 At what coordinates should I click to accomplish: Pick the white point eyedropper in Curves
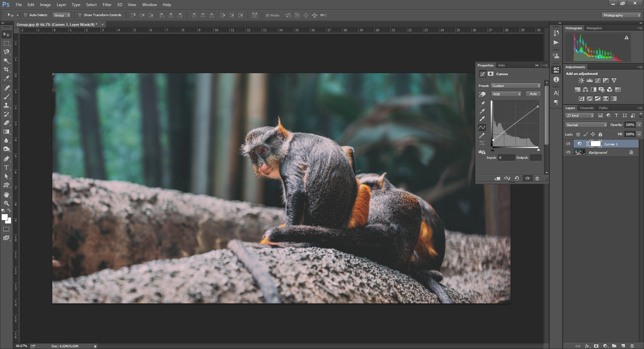[x=482, y=119]
